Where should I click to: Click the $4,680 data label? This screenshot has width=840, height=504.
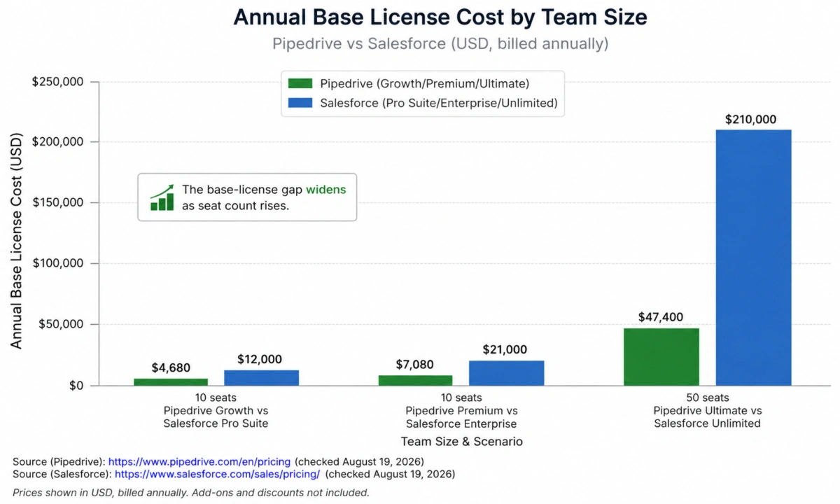pos(171,368)
